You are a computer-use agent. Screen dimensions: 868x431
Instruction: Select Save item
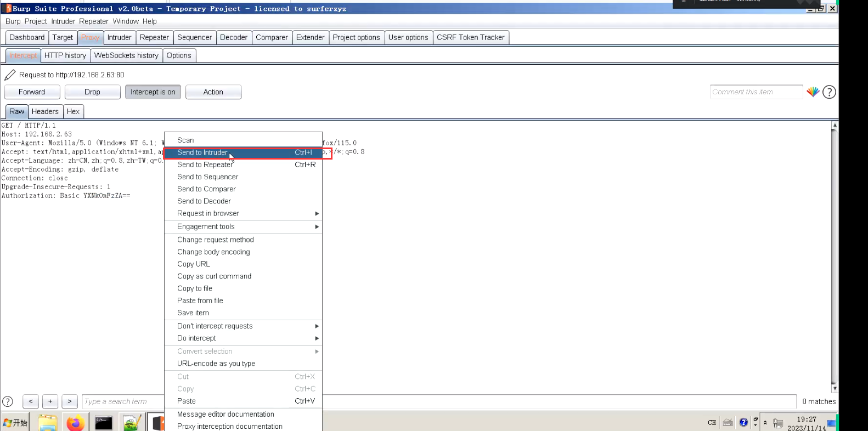click(x=243, y=313)
